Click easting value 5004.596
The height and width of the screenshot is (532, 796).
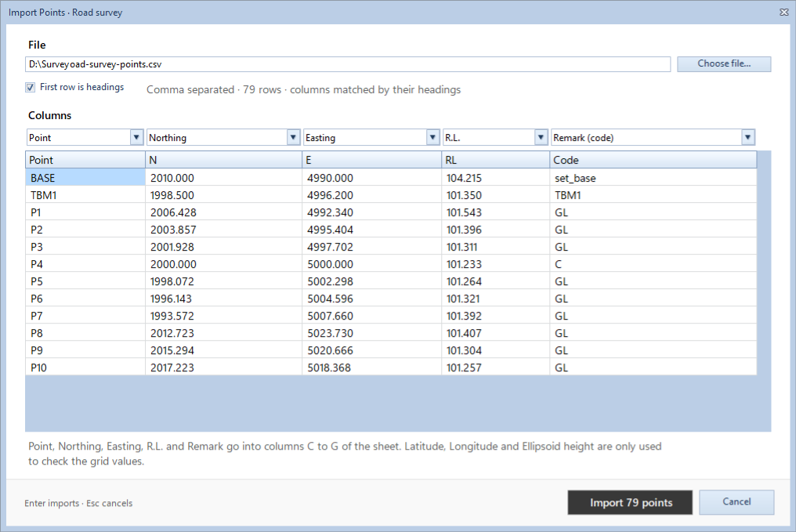371,299
